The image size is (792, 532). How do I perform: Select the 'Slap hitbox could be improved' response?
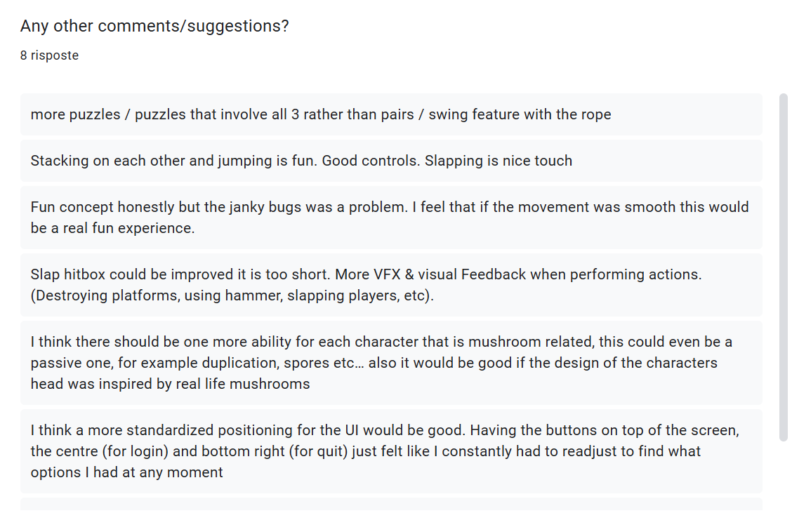tap(391, 285)
